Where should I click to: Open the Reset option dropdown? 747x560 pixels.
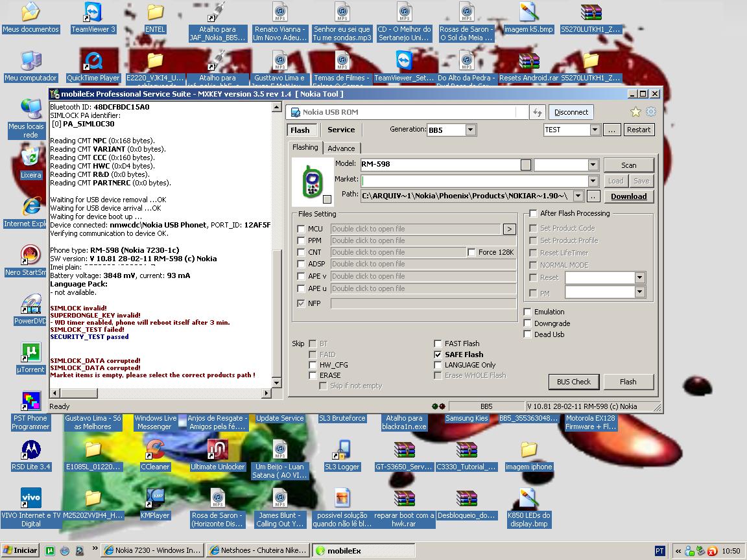click(640, 277)
